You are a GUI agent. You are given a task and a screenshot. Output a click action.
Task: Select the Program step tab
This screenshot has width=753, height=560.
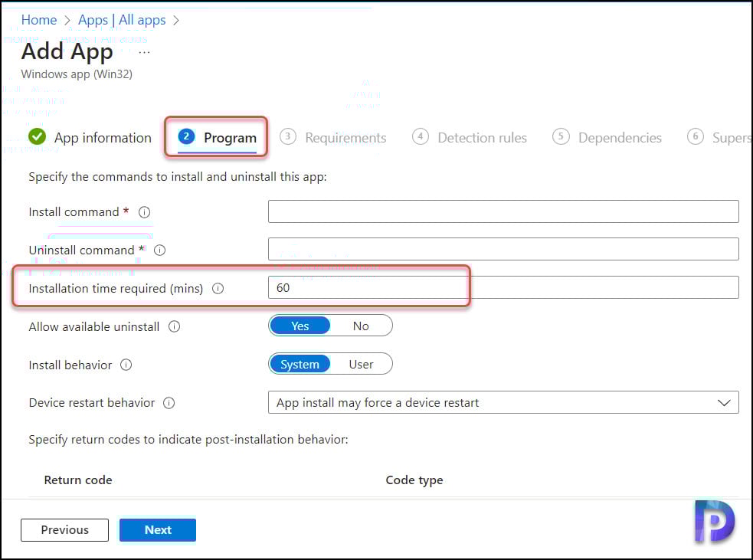point(217,138)
